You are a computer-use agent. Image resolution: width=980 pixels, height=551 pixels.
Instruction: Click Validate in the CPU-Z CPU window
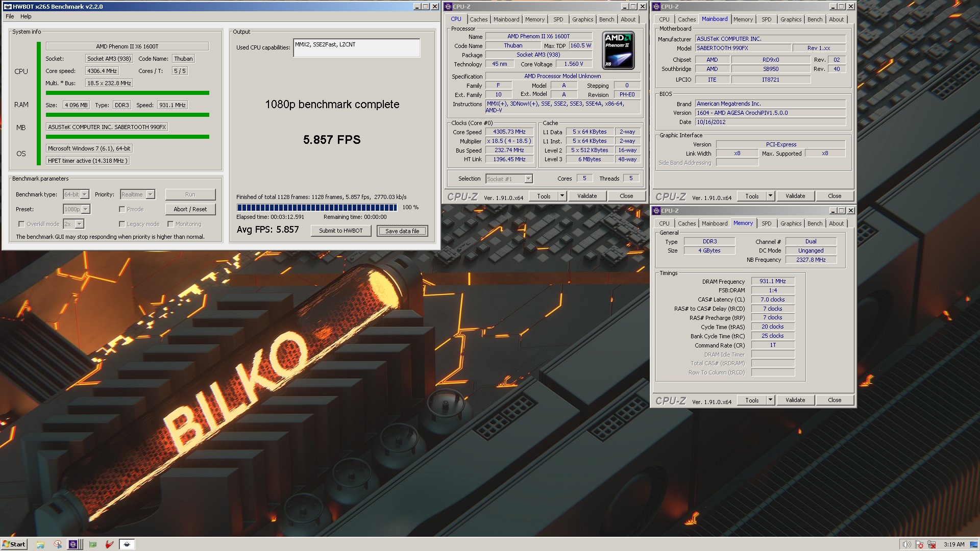click(587, 196)
